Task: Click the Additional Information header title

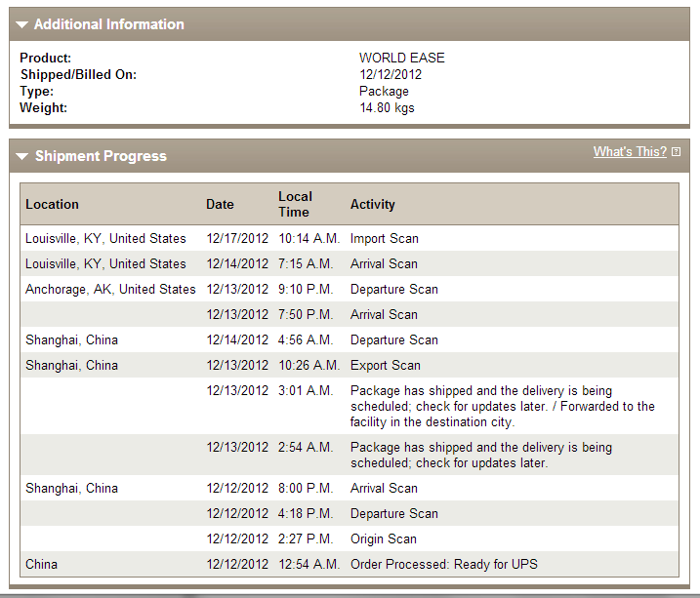Action: [x=109, y=24]
